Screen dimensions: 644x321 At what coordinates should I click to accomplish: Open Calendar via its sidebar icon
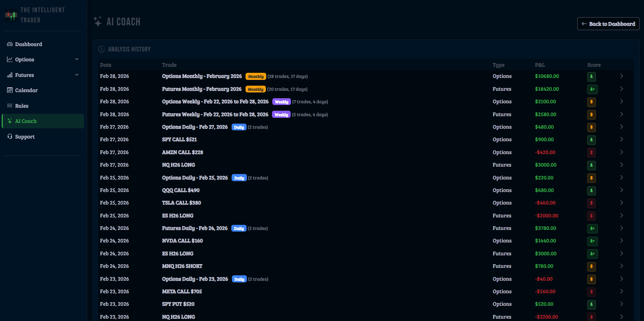[x=9, y=90]
